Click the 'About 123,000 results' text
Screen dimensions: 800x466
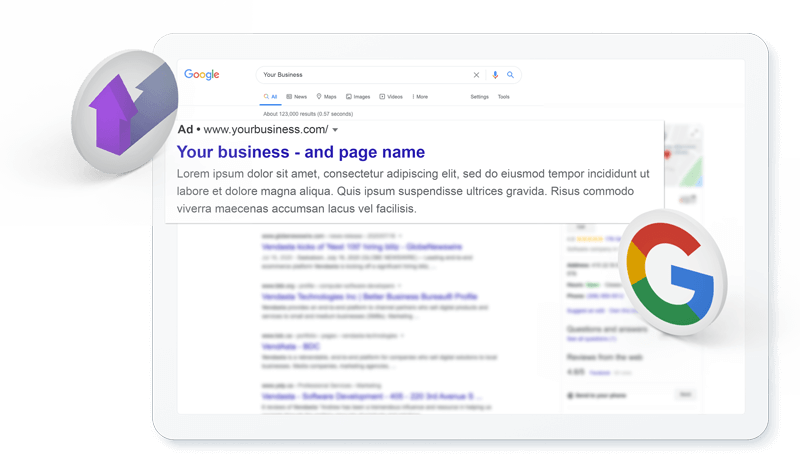(x=308, y=114)
